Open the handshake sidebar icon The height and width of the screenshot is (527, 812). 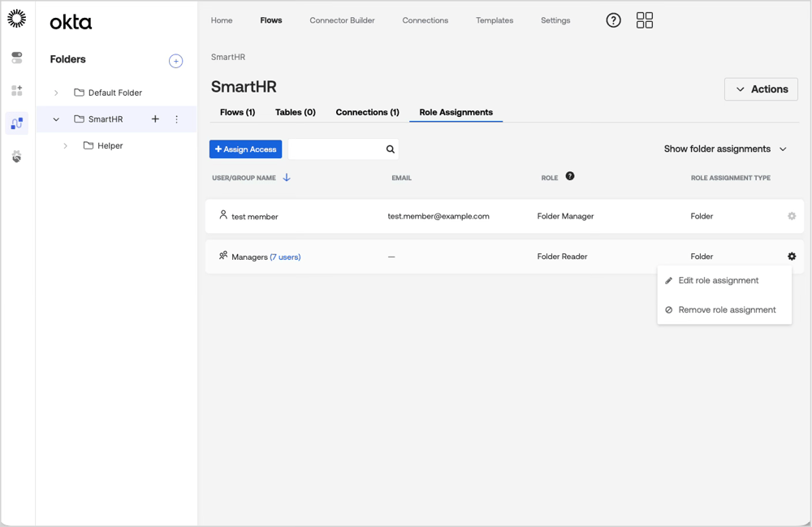click(16, 157)
